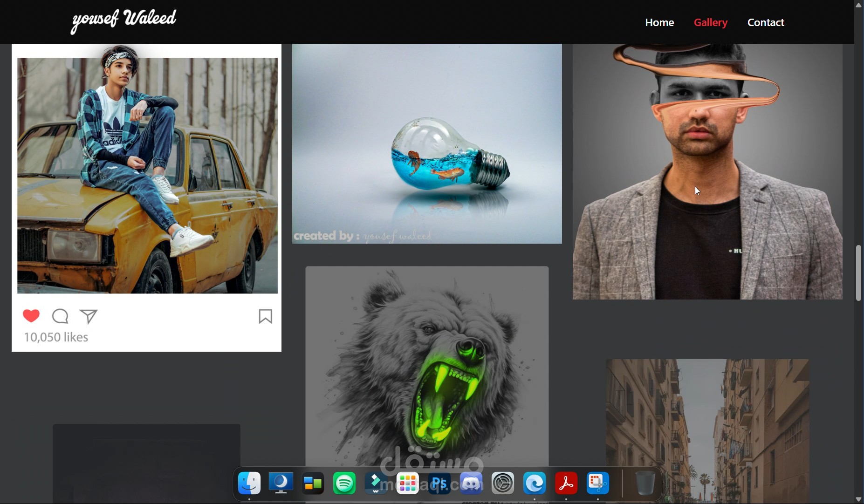The height and width of the screenshot is (504, 864).
Task: Open System Settings gear in dock
Action: [x=503, y=484]
